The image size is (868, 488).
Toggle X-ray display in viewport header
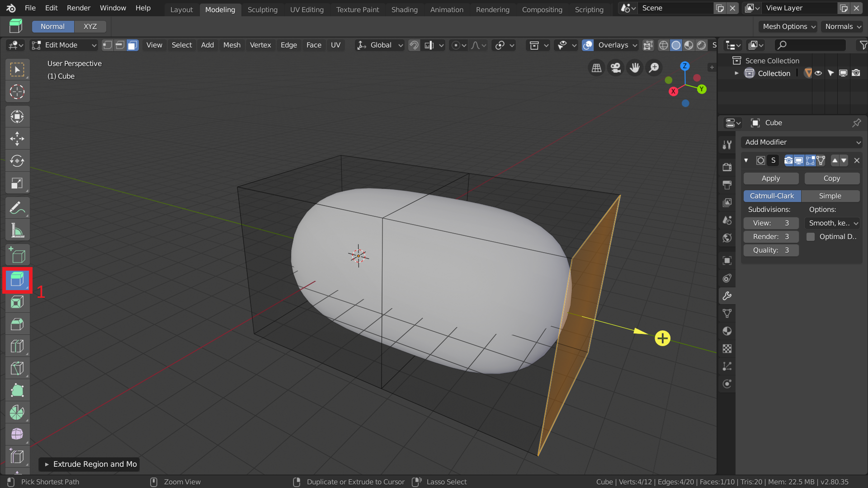pyautogui.click(x=648, y=45)
